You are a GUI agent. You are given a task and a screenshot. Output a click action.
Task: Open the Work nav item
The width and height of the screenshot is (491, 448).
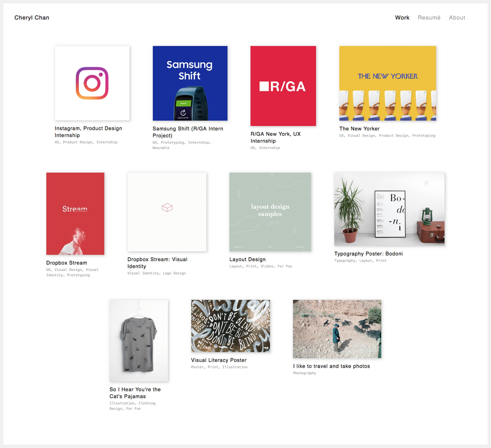point(402,18)
